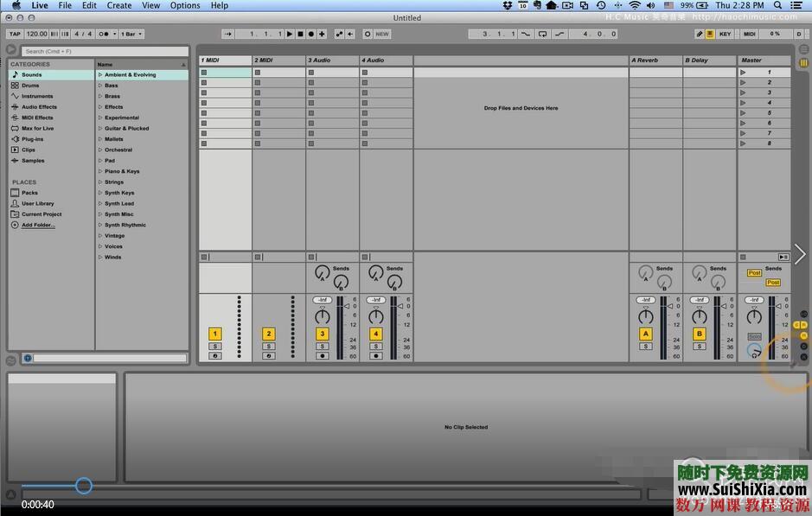Click the TAP tempo button
Image resolution: width=812 pixels, height=516 pixels.
[x=14, y=34]
